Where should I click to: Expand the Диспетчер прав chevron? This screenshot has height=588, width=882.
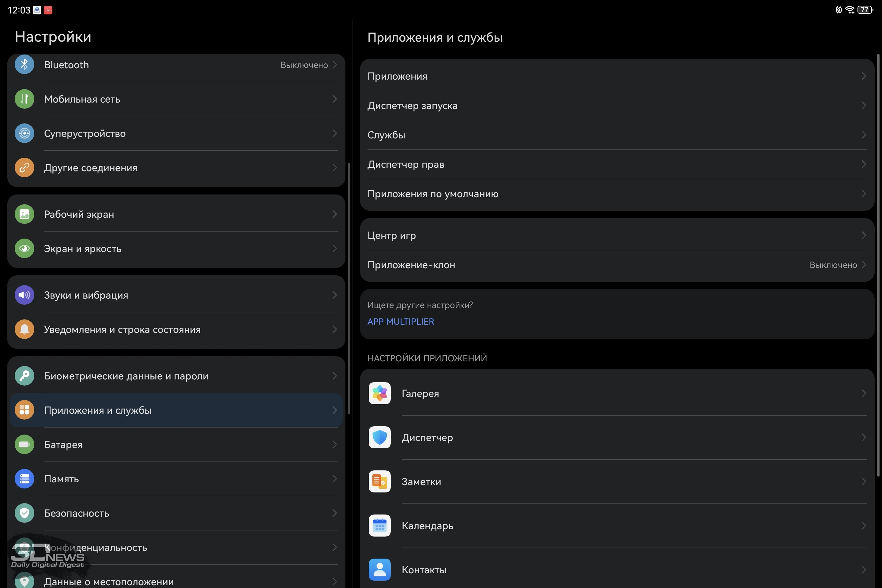point(864,164)
